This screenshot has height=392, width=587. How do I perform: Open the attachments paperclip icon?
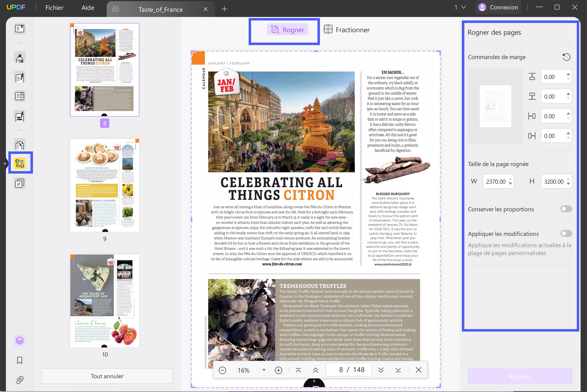19,380
